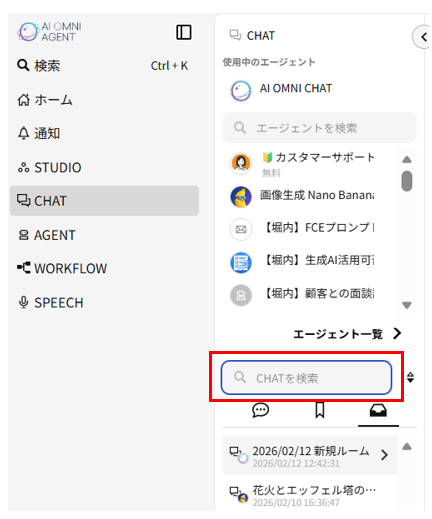Click the カスタマーサポート agent avatar
This screenshot has height=519, width=432.
[241, 163]
